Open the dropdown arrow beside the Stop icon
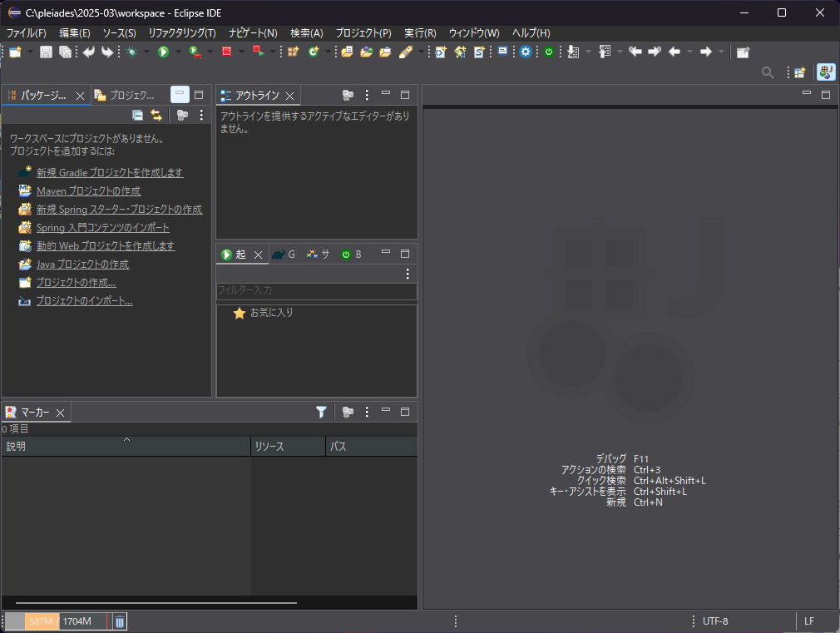840x633 pixels. pyautogui.click(x=241, y=52)
